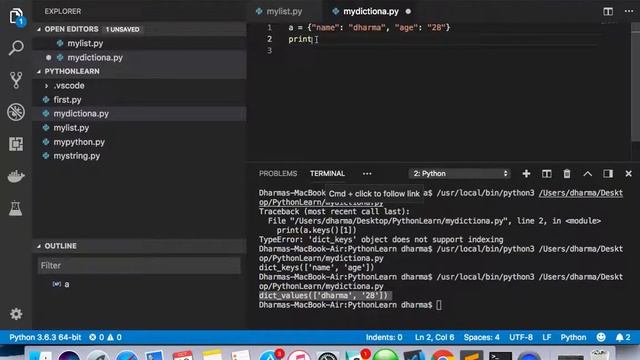
Task: Open mypython.py in the file tree
Action: [139, 142]
